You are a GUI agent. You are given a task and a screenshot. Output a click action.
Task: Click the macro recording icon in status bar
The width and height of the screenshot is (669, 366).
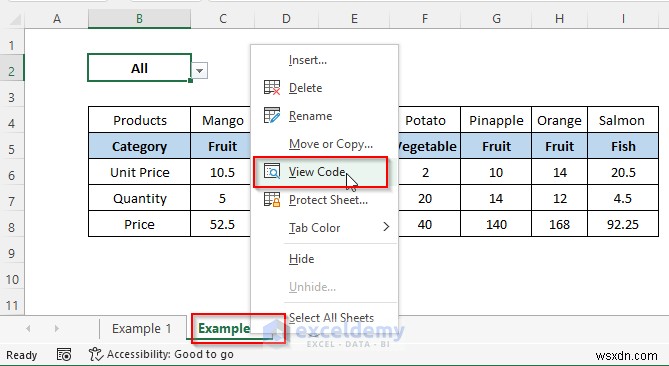coord(64,354)
